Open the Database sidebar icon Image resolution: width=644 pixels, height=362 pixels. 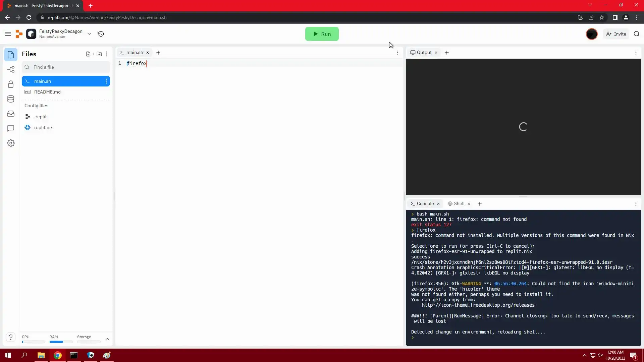(11, 99)
